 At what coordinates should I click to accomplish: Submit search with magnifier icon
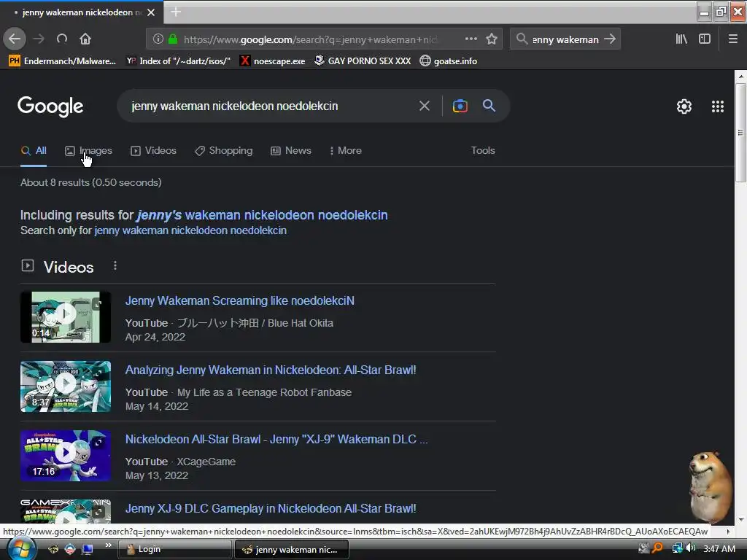tap(489, 106)
